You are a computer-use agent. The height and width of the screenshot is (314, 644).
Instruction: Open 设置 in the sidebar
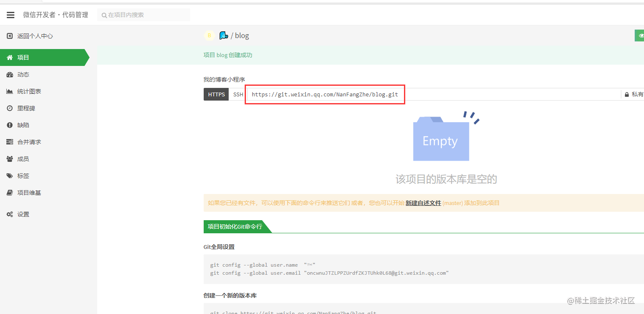pyautogui.click(x=23, y=214)
